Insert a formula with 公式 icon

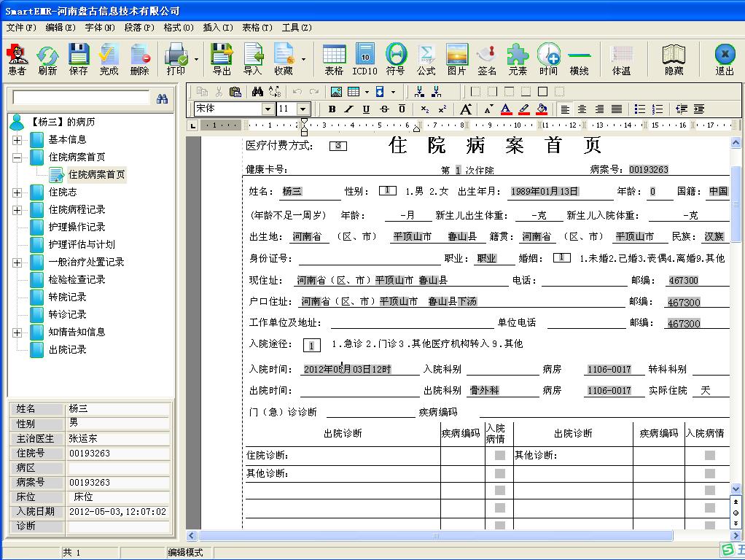tap(426, 59)
